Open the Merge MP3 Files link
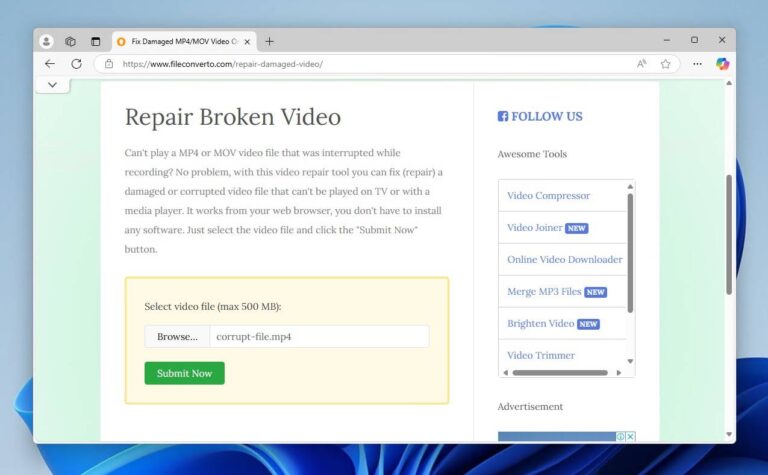 544,291
